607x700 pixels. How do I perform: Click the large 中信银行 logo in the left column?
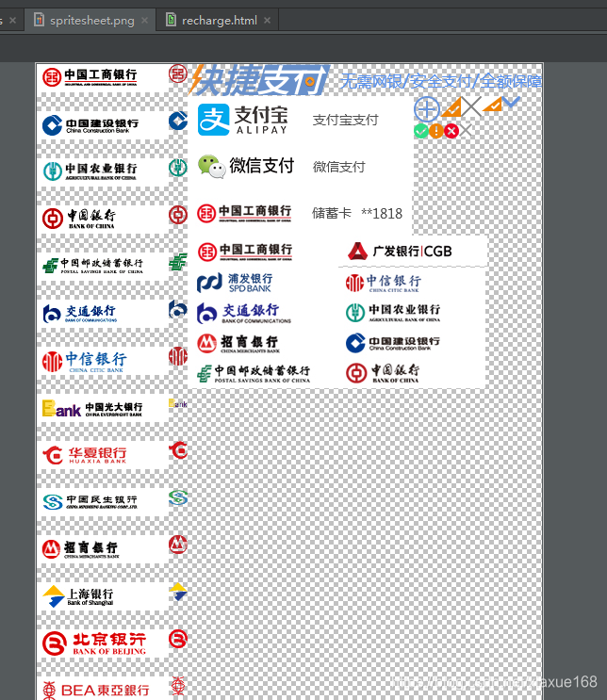(x=85, y=361)
